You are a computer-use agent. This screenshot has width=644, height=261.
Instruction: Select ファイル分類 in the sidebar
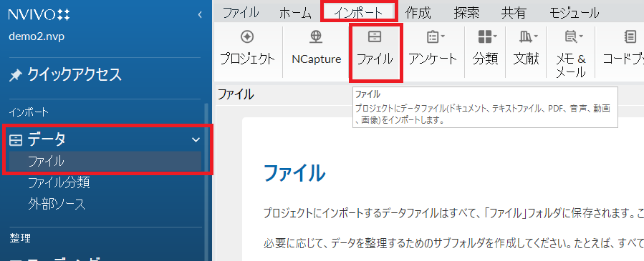[x=59, y=183]
